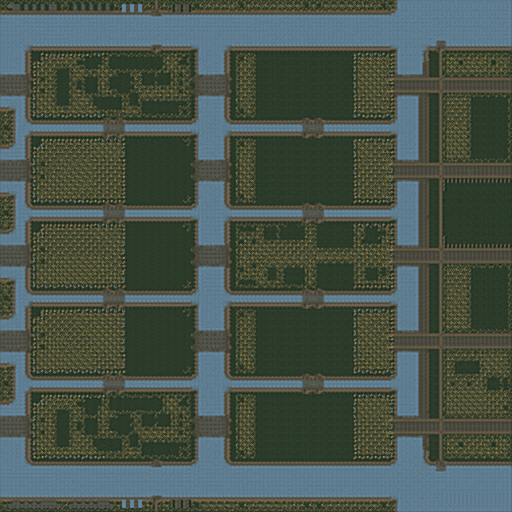This screenshot has height=512, width=512.
Task: Click the gate marker on top-left island's upper wall
Action: [156, 49]
